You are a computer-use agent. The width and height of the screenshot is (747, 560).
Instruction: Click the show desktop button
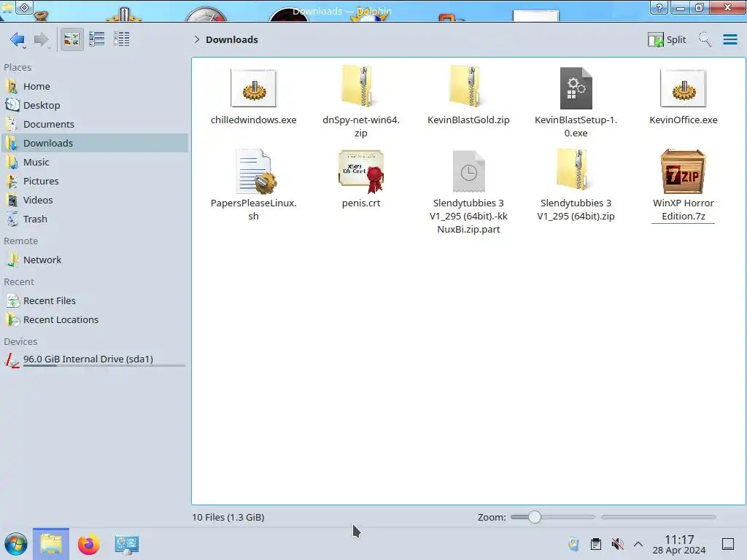point(728,544)
